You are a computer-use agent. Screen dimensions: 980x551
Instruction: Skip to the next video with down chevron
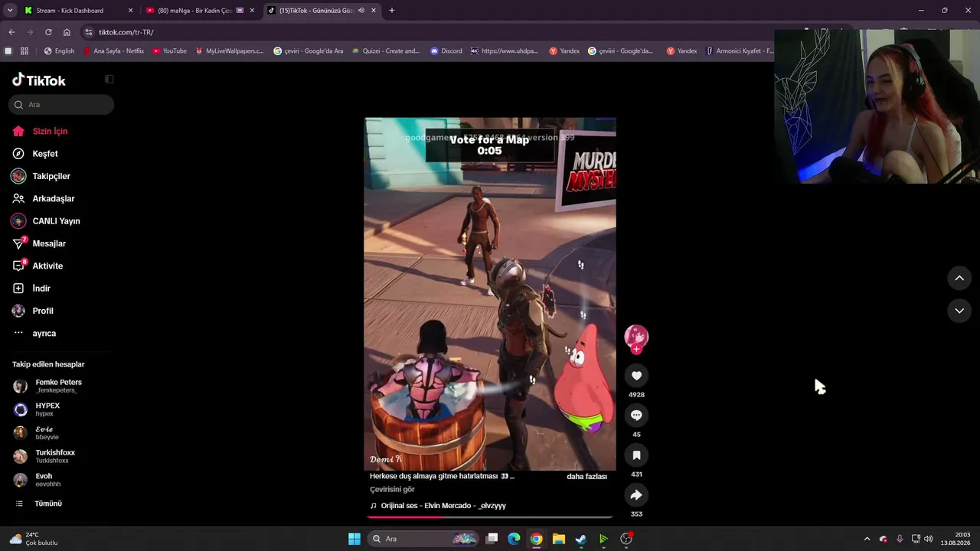pyautogui.click(x=959, y=311)
